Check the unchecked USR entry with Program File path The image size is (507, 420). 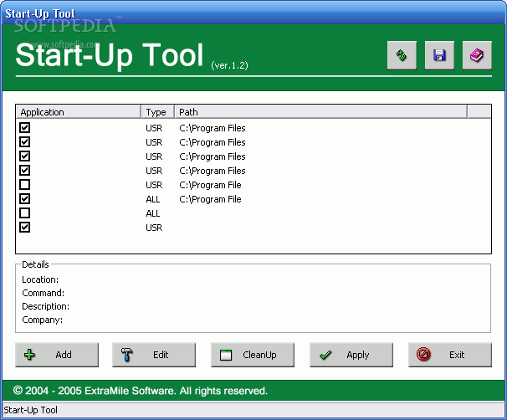(25, 185)
